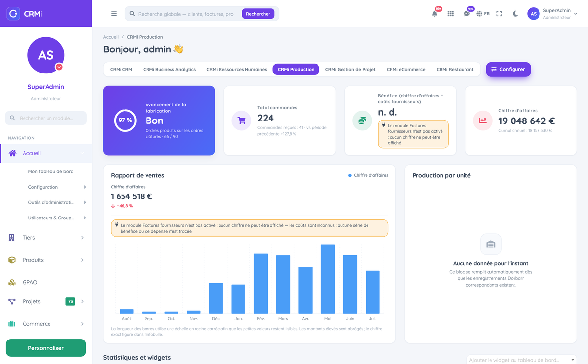This screenshot has height=364, width=588.
Task: Click the shopping cart icon in Total commandes
Action: pos(242,121)
